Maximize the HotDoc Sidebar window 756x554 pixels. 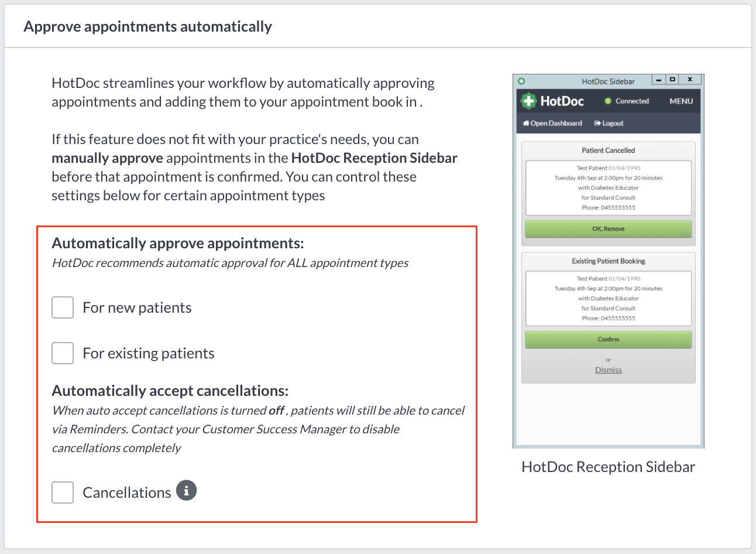(x=672, y=80)
